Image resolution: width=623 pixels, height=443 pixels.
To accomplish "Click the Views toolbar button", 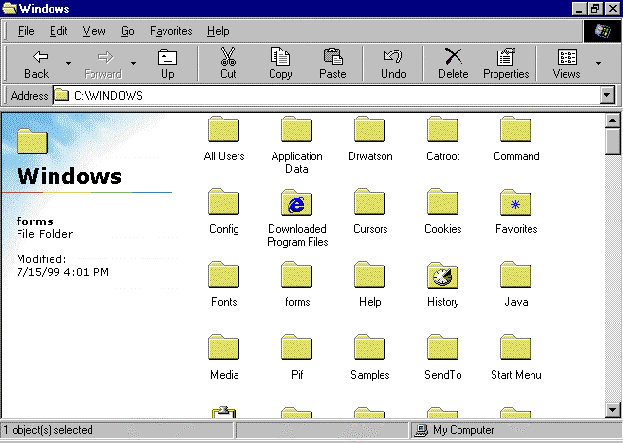I will 566,63.
